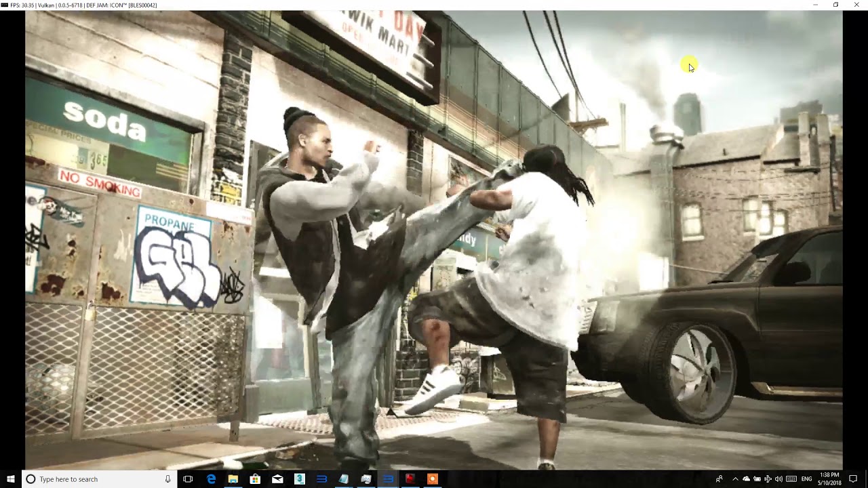The image size is (868, 488).
Task: Open File Explorer from the taskbar
Action: pos(235,479)
